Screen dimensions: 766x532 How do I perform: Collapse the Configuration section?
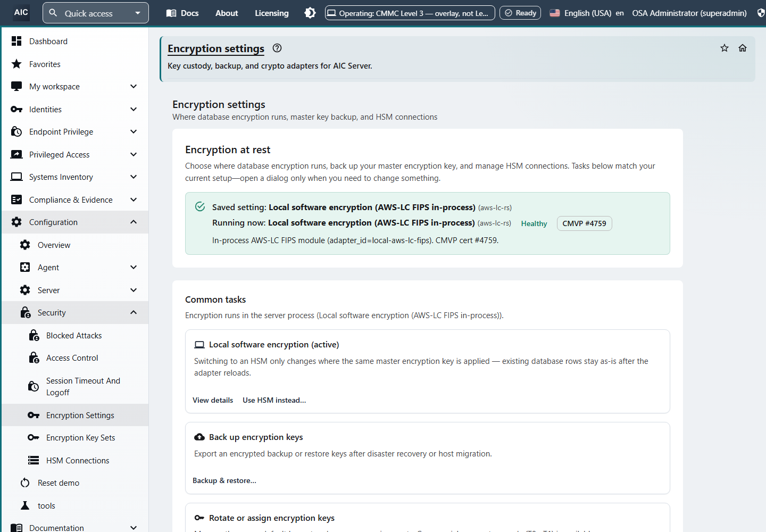[75, 222]
